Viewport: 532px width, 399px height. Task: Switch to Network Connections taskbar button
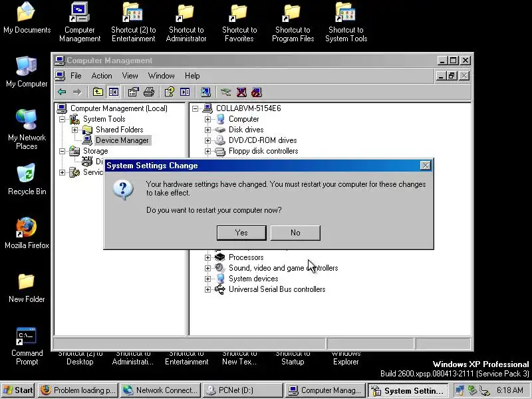coord(160,390)
